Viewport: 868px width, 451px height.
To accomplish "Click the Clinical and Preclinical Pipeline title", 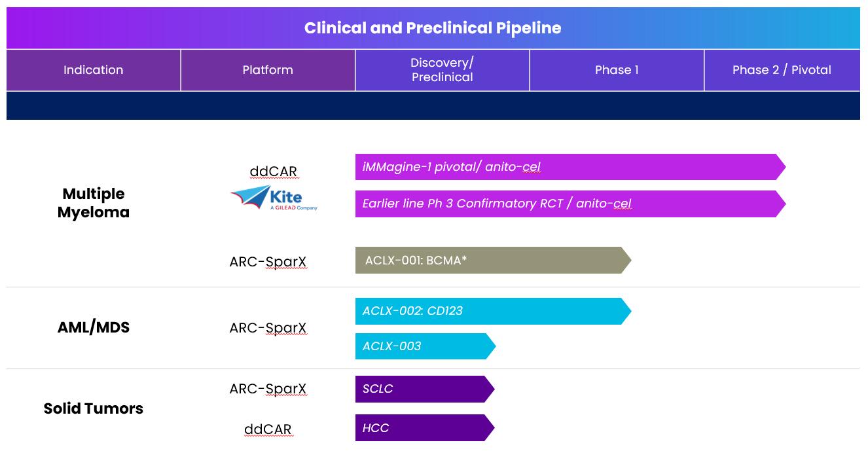I will click(433, 28).
